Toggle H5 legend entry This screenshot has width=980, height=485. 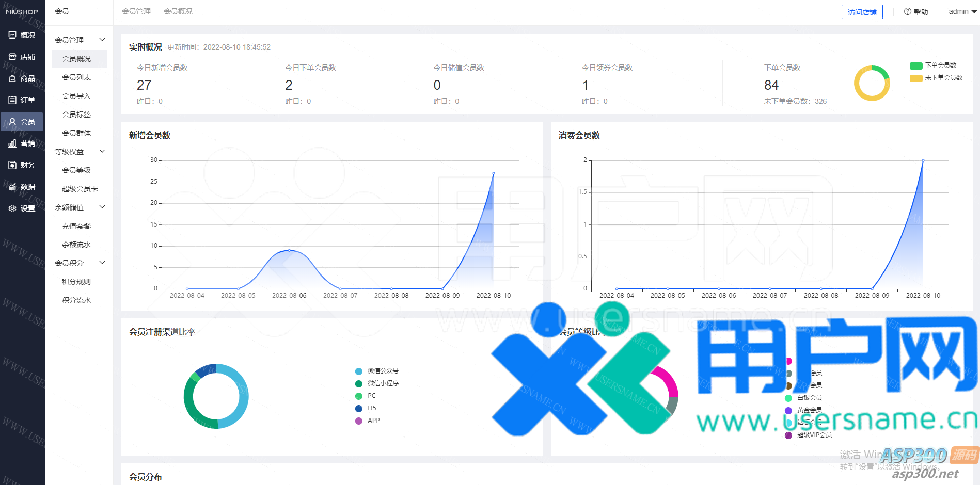pos(366,408)
